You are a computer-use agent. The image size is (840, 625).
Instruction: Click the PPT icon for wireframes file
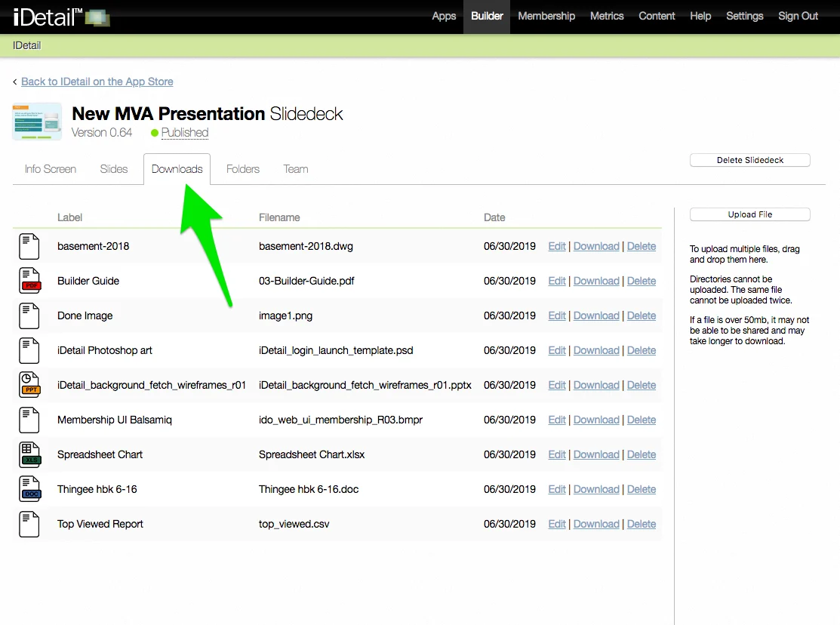29,385
